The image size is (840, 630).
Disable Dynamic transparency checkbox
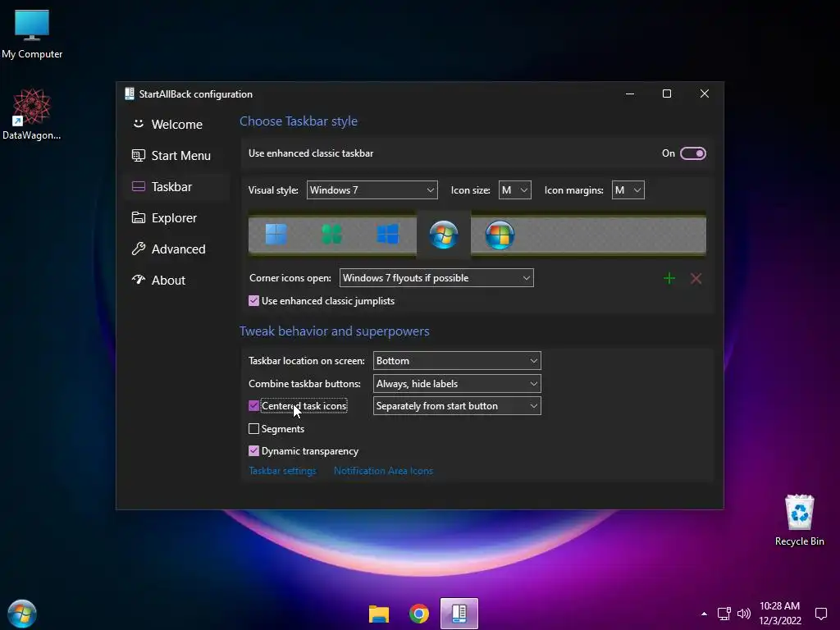254,451
